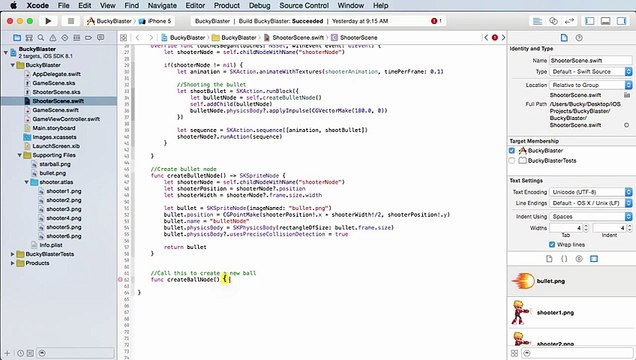This screenshot has width=636, height=360.
Task: Toggle BuckyBlaster target membership
Action: 512,150
